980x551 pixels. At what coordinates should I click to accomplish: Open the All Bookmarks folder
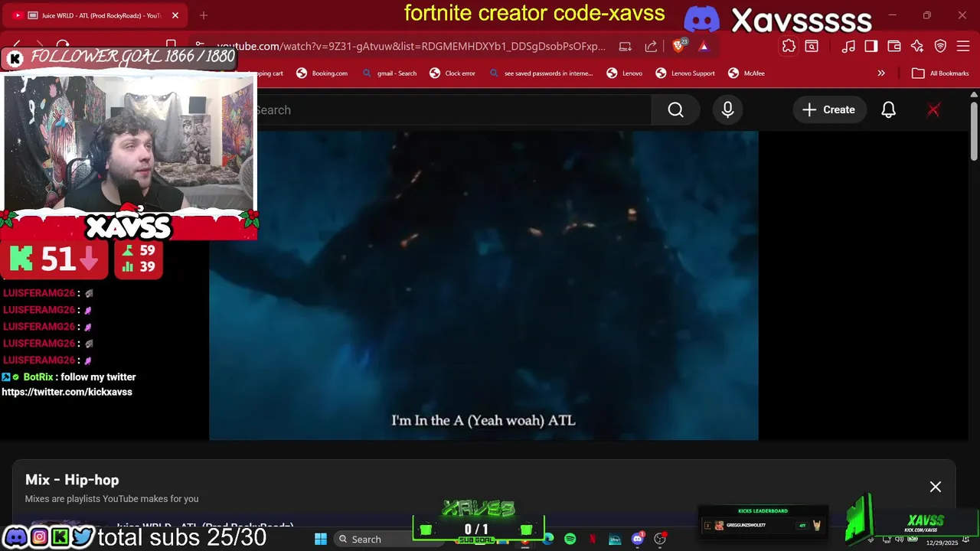[940, 73]
